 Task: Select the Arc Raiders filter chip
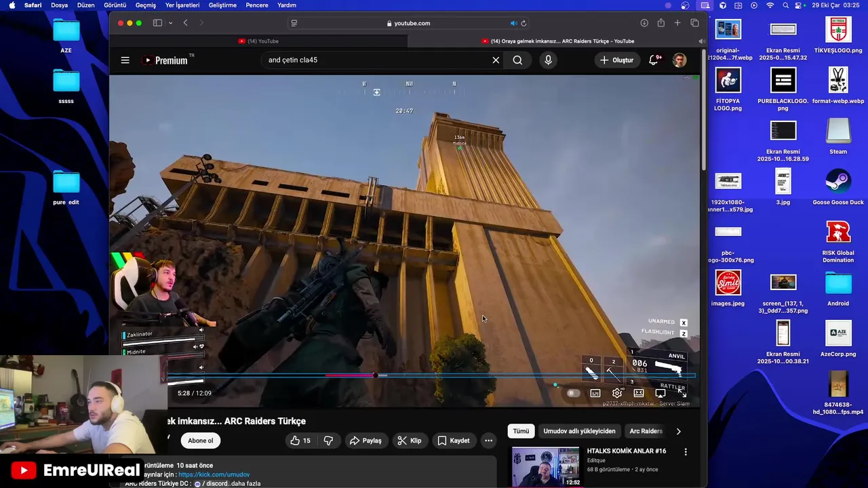click(646, 431)
